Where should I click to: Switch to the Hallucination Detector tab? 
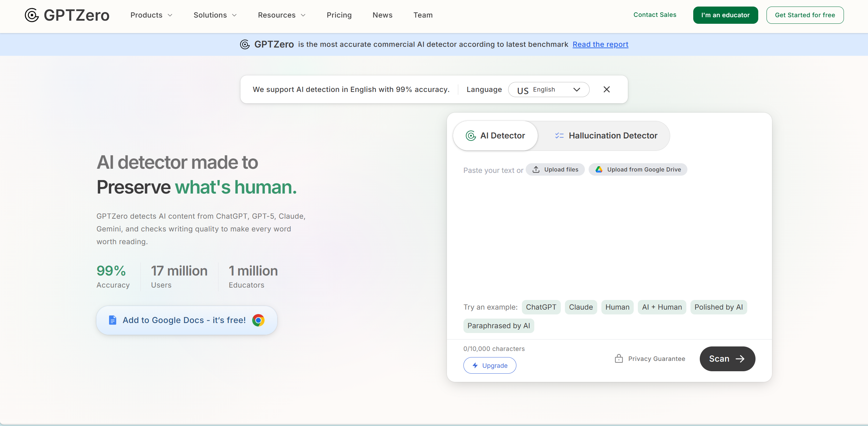coord(606,136)
